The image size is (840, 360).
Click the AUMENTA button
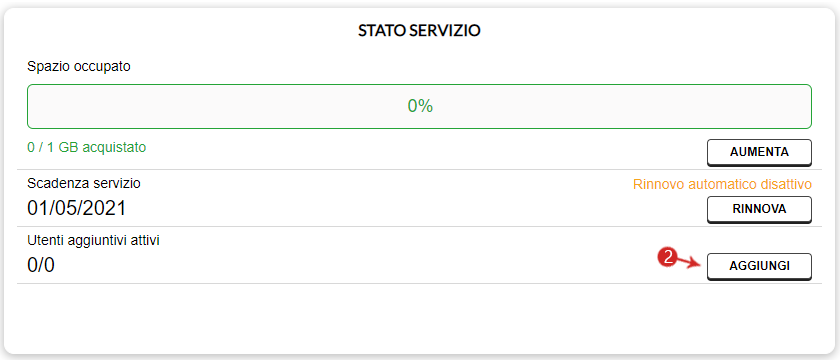[759, 153]
